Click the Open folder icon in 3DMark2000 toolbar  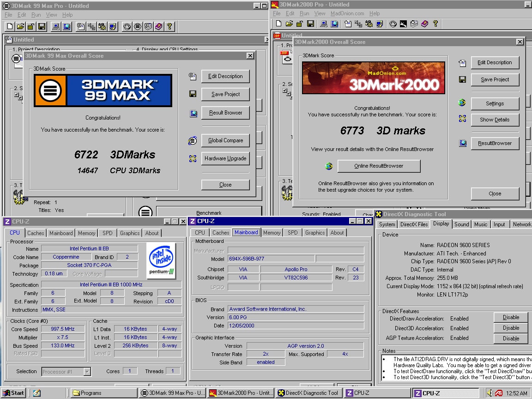pos(289,24)
